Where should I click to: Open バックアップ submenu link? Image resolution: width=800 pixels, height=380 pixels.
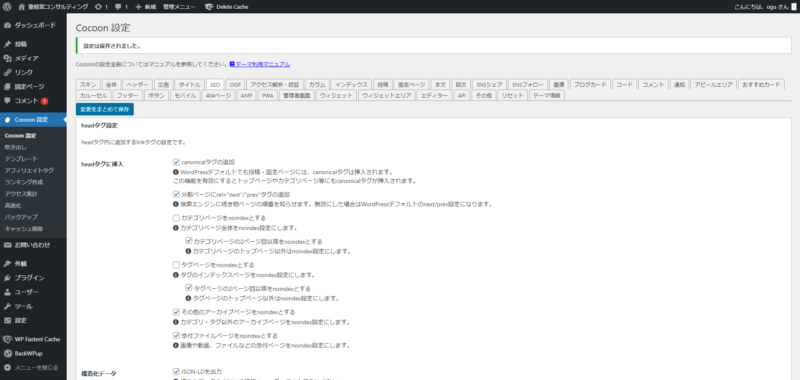tap(21, 217)
